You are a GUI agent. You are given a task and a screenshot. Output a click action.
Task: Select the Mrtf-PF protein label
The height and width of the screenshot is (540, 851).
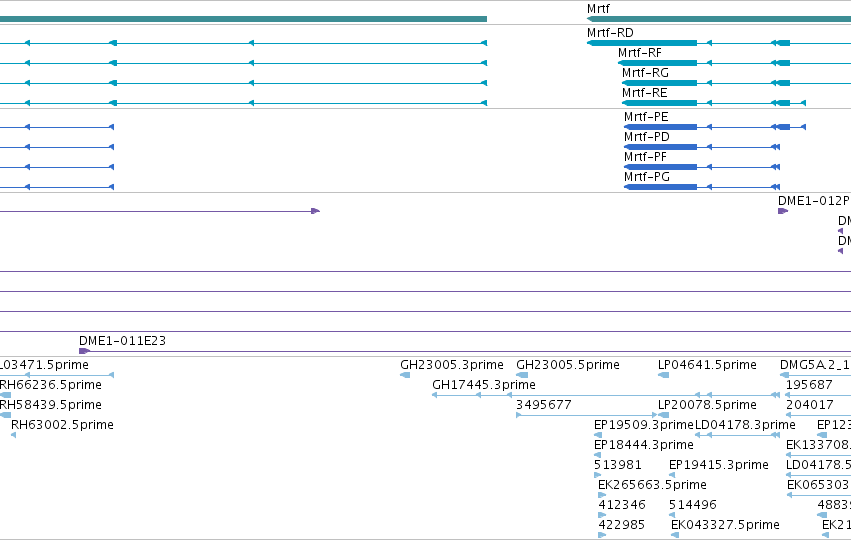point(645,157)
